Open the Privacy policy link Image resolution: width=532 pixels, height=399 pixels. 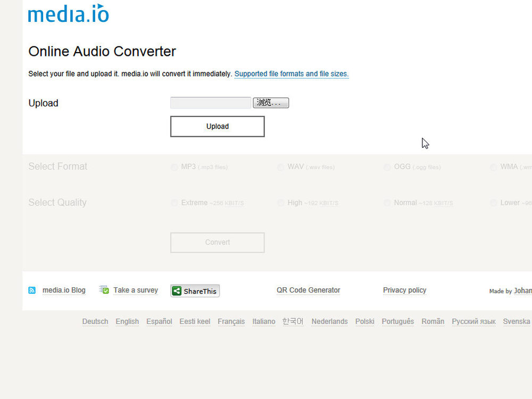click(x=404, y=290)
